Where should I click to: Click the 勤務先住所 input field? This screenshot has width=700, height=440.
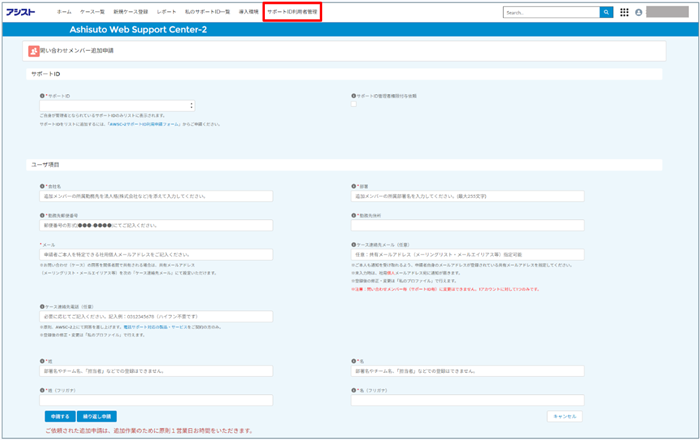coord(467,225)
